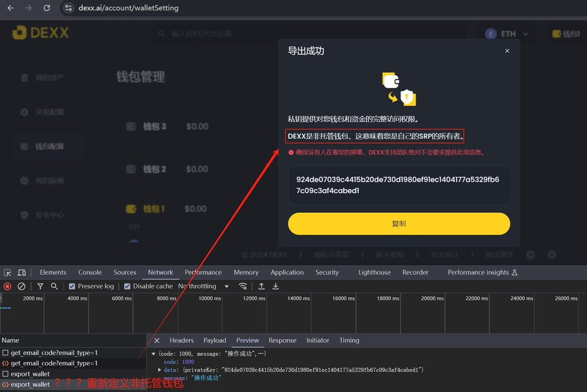Open search in Network panel
The width and height of the screenshot is (587, 392).
[54, 286]
